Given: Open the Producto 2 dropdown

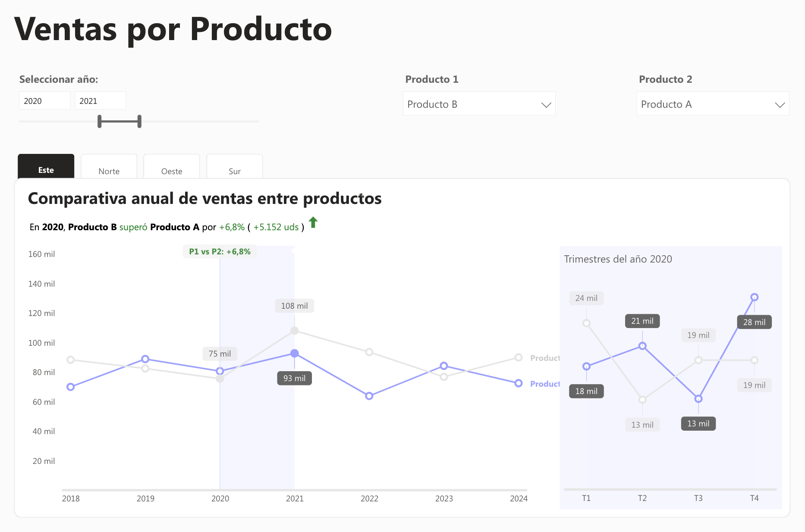Looking at the screenshot, I should tap(712, 104).
